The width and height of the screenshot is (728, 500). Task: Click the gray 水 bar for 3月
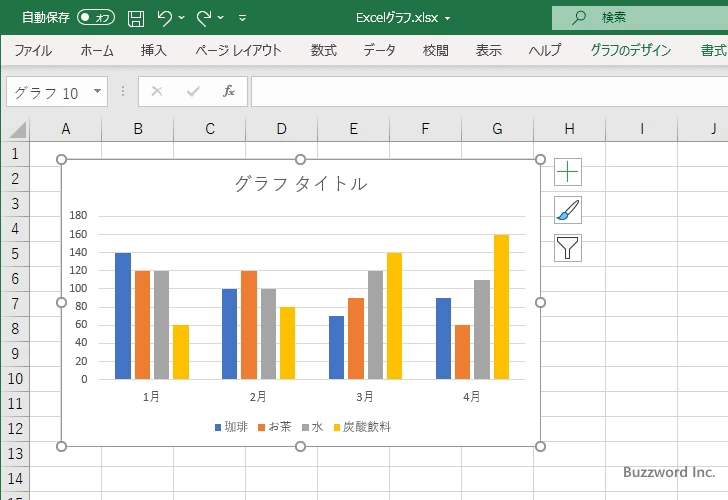coord(376,325)
